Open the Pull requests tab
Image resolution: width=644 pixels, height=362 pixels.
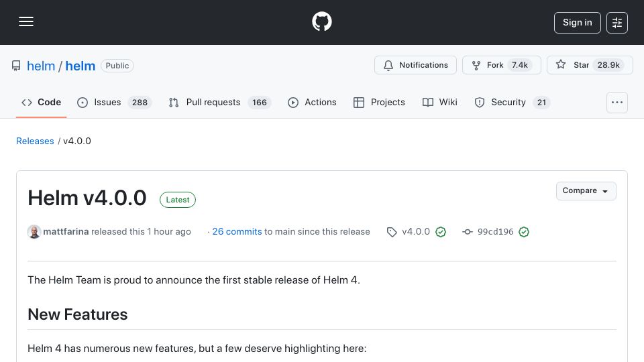click(x=220, y=102)
